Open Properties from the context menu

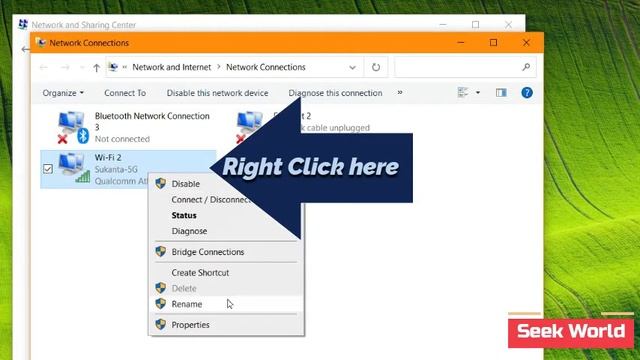point(190,325)
